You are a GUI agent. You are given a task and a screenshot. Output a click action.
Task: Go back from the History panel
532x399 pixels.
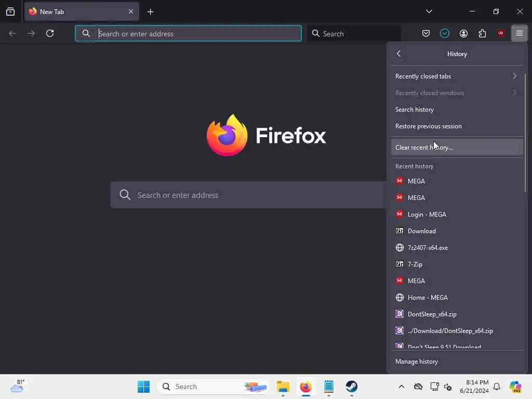(x=398, y=54)
